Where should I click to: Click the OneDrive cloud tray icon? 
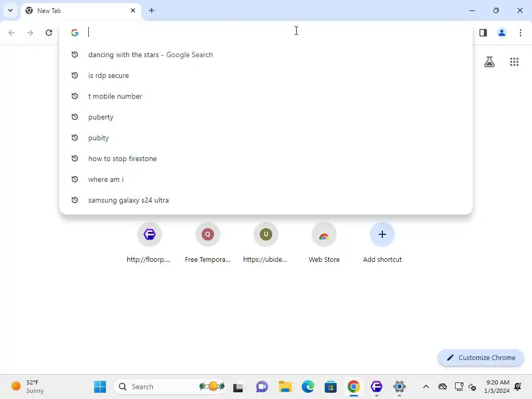point(443,387)
